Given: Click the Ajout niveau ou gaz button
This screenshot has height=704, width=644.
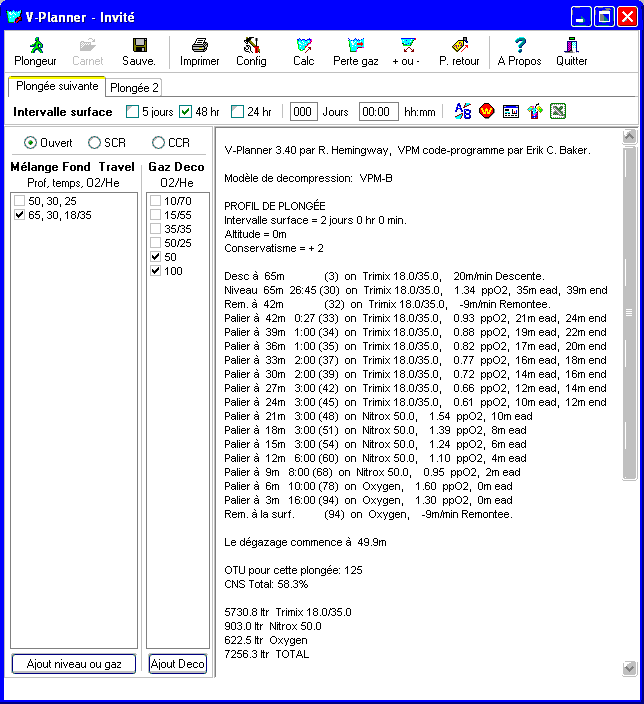Looking at the screenshot, I should click(x=74, y=664).
